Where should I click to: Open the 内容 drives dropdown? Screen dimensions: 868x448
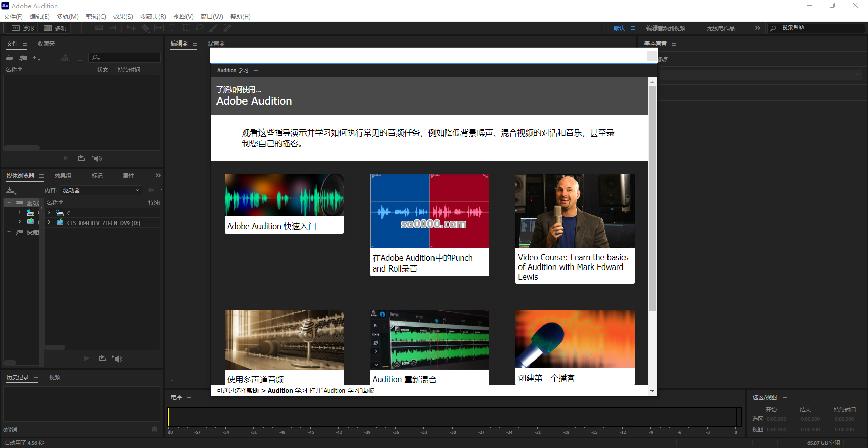(x=101, y=190)
